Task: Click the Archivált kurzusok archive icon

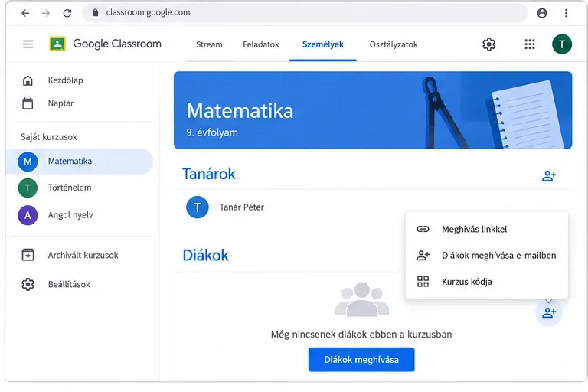Action: [x=28, y=256]
